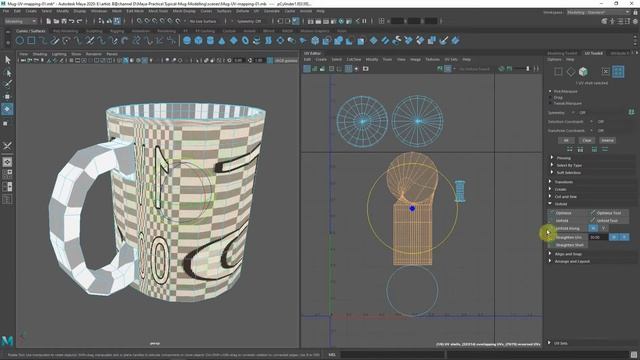The width and height of the screenshot is (640, 360).
Task: Toggle wireframe display in UV Editor toolbar
Action: 307,69
